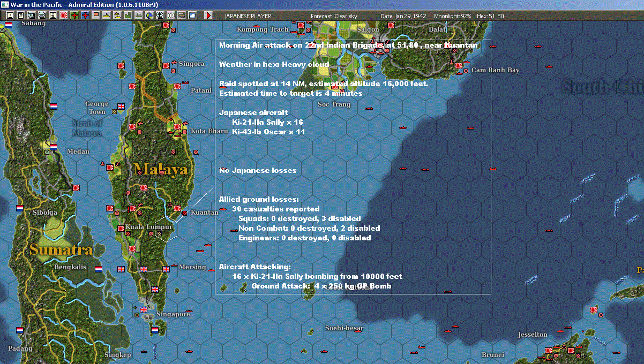
Task: Click the Dutch flag near Padang
Action: [20, 330]
